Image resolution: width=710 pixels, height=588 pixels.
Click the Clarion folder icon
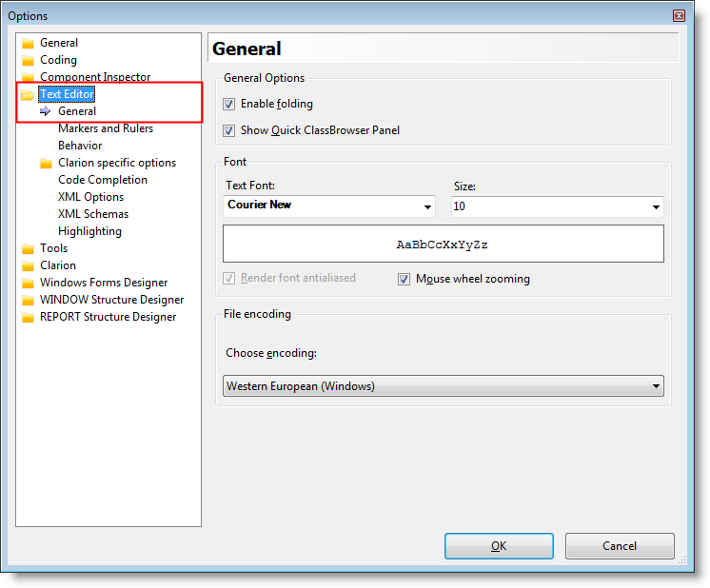point(28,265)
